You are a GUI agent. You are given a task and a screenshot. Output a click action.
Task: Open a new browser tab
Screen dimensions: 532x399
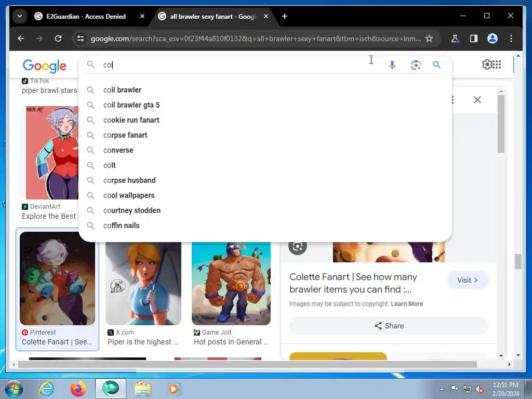click(285, 16)
